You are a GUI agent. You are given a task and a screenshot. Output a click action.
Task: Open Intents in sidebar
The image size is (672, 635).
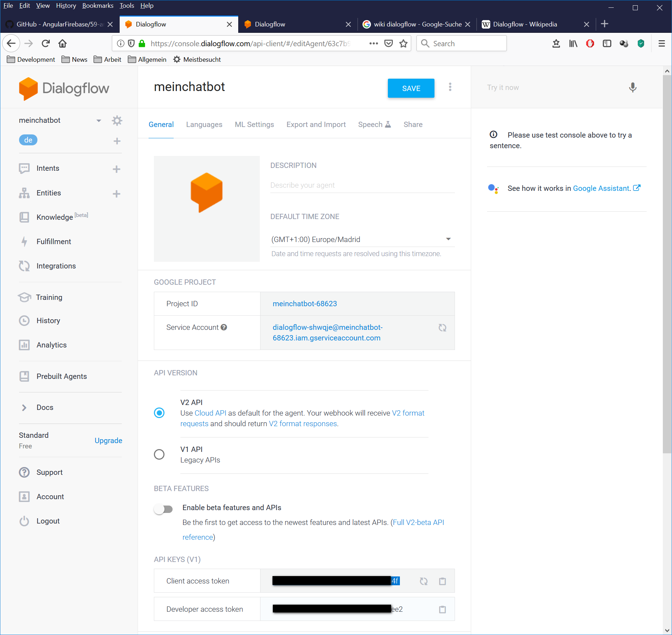click(48, 168)
